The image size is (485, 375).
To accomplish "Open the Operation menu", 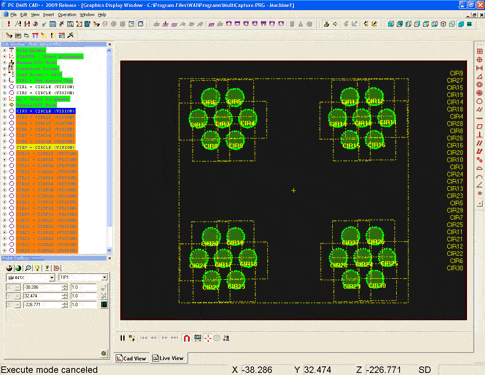I will click(x=67, y=15).
